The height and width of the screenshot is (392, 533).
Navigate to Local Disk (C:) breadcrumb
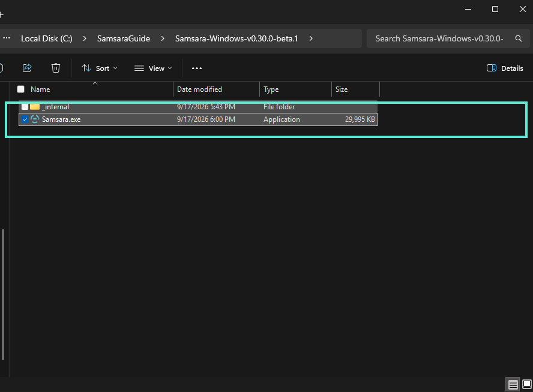[x=47, y=38]
